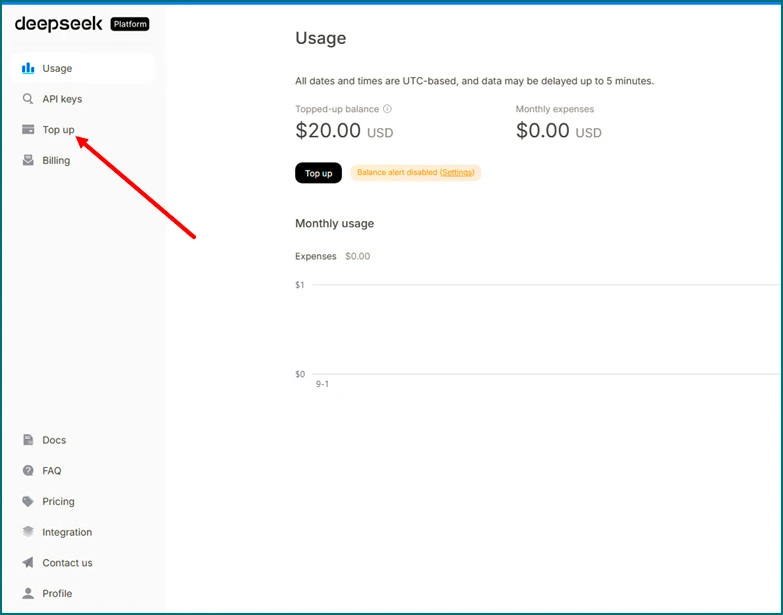Open the API keys menu label
783x615 pixels.
coord(62,99)
